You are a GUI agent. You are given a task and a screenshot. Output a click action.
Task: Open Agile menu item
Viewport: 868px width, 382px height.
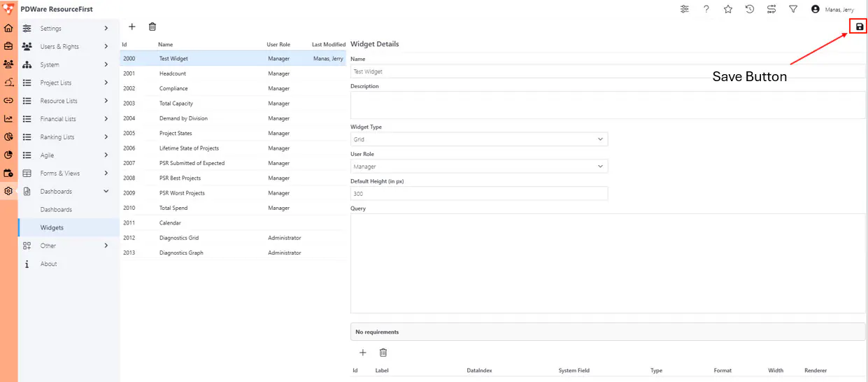[69, 155]
